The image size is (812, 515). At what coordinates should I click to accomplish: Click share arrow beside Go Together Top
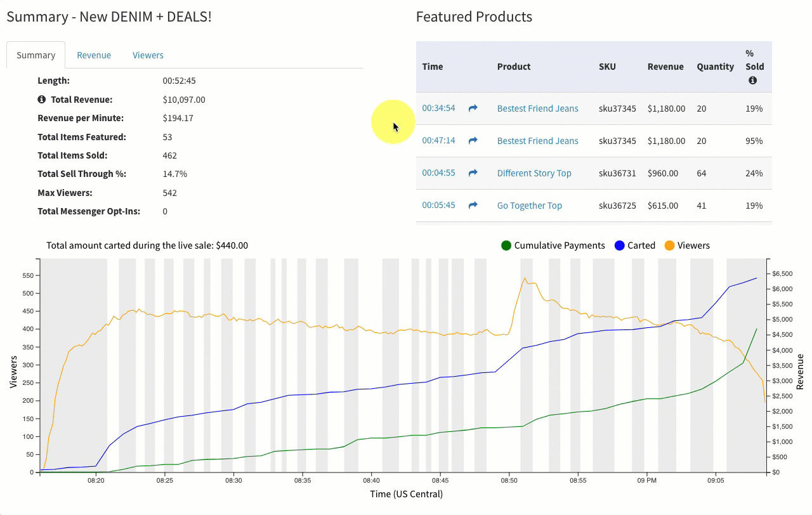(473, 205)
